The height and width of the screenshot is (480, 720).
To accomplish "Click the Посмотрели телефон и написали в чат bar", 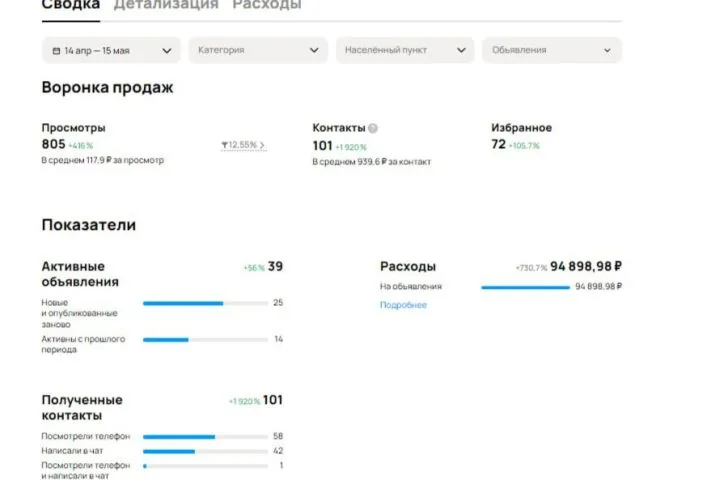I will tap(205, 466).
